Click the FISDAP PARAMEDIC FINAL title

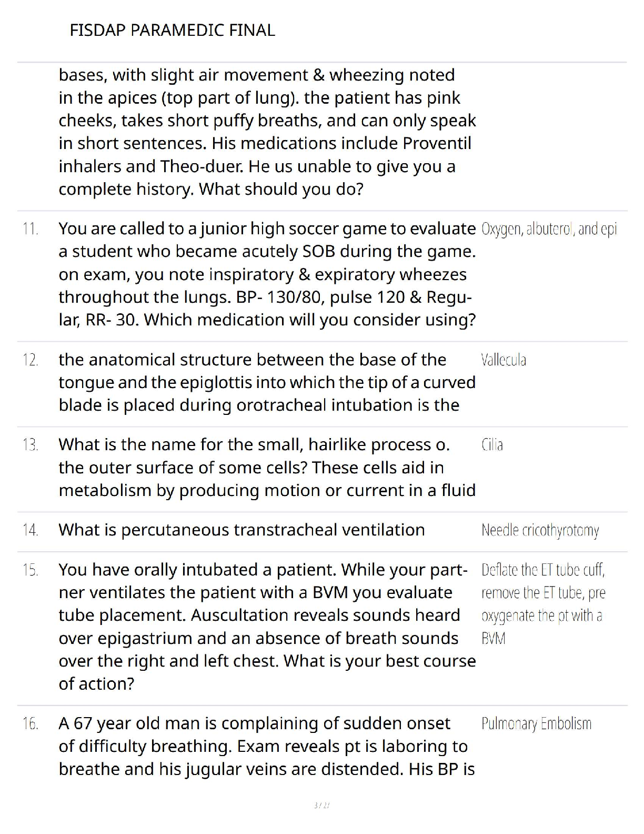pyautogui.click(x=172, y=30)
